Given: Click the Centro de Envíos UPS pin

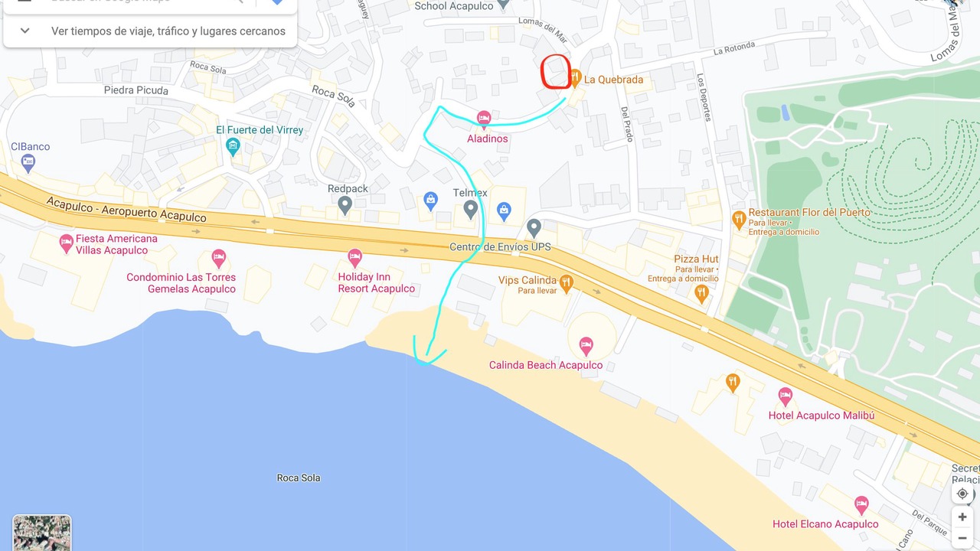Looking at the screenshot, I should tap(534, 227).
